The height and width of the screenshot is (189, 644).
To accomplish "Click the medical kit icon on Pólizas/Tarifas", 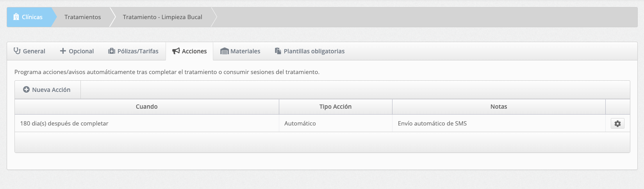I will (x=112, y=51).
